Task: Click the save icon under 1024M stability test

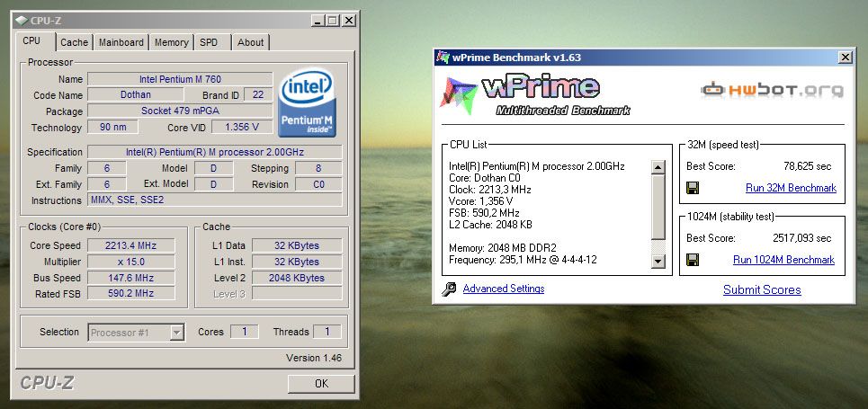Action: point(692,260)
